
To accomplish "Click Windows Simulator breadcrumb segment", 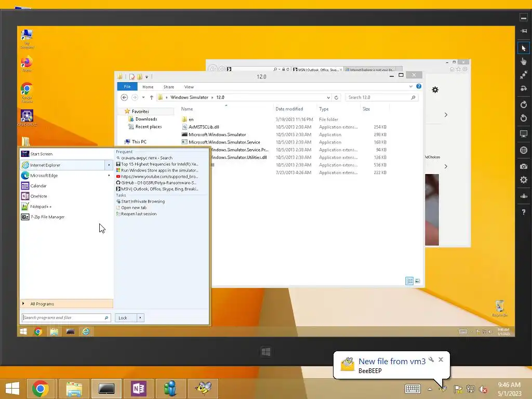I will tap(189, 97).
